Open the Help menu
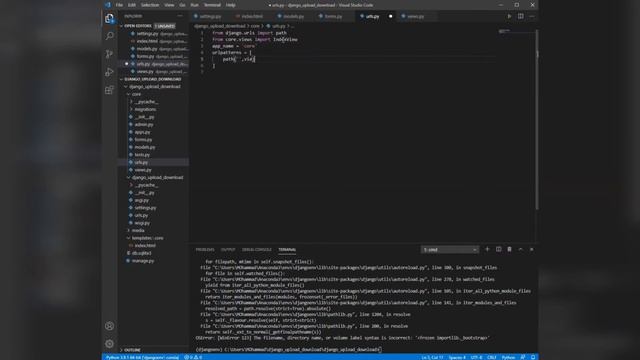Viewport: 640px width, 360px height. pyautogui.click(x=231, y=5)
